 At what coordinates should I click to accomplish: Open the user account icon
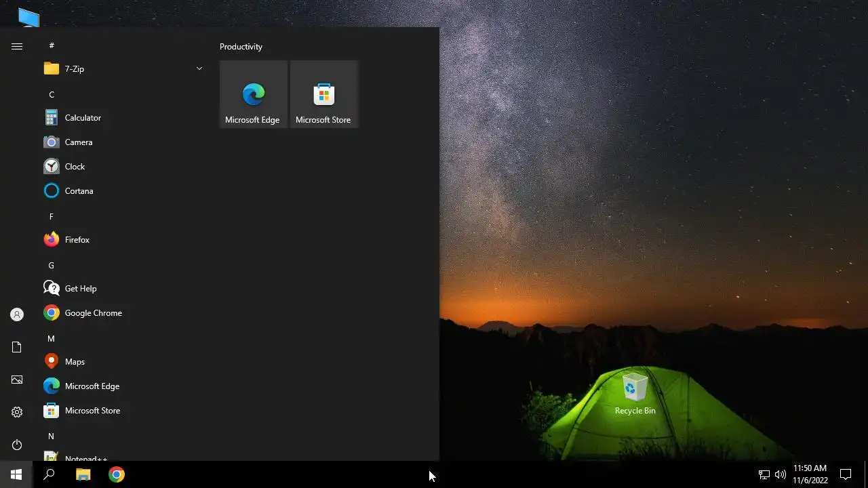click(x=17, y=314)
